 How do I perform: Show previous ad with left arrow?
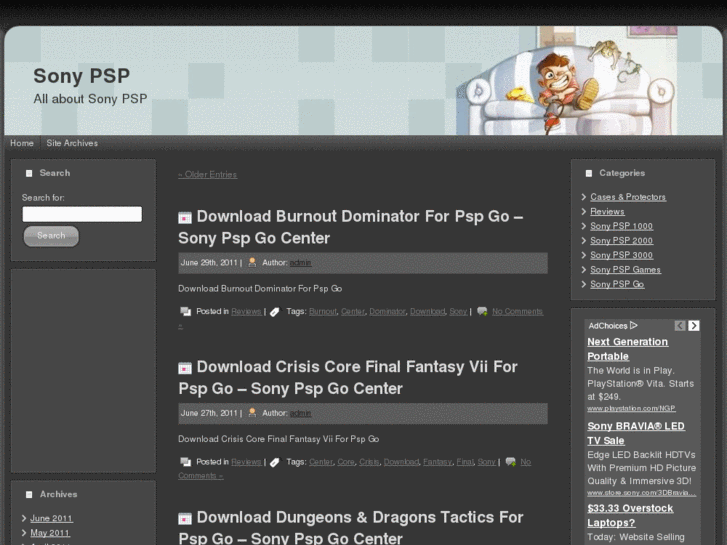click(680, 326)
